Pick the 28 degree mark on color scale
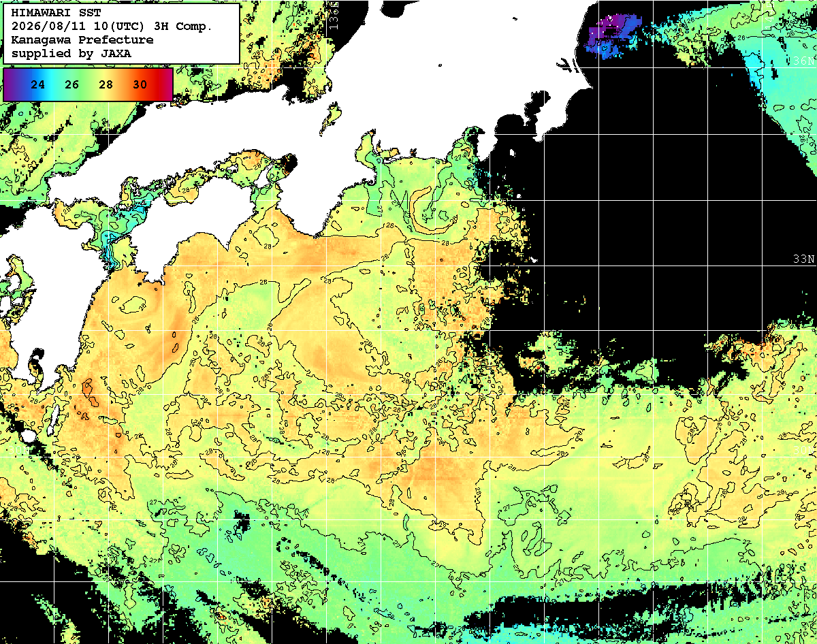Viewport: 817px width, 644px height. 106,85
